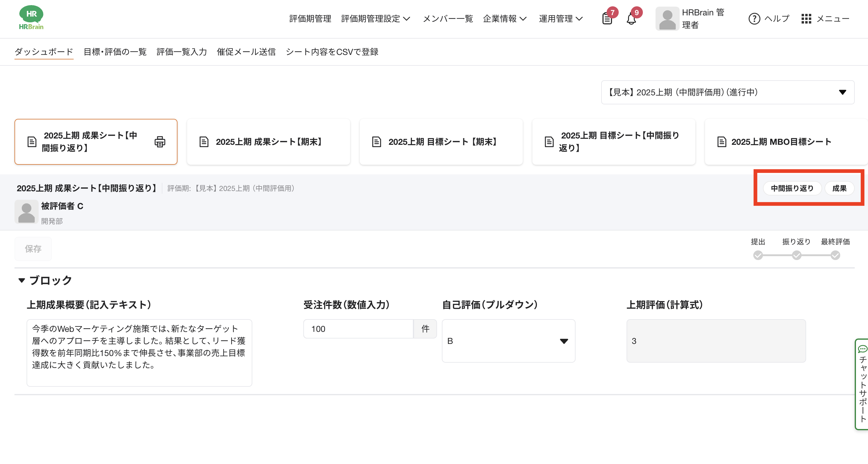Open the 催促メール送信 tab
868x464 pixels.
pyautogui.click(x=246, y=52)
